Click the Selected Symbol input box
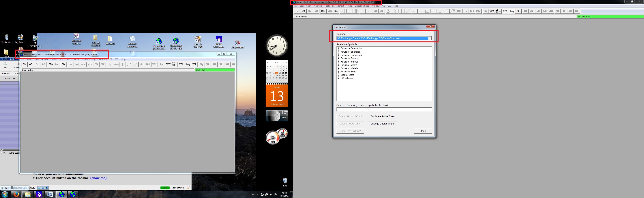The width and height of the screenshot is (644, 198). pos(384,109)
